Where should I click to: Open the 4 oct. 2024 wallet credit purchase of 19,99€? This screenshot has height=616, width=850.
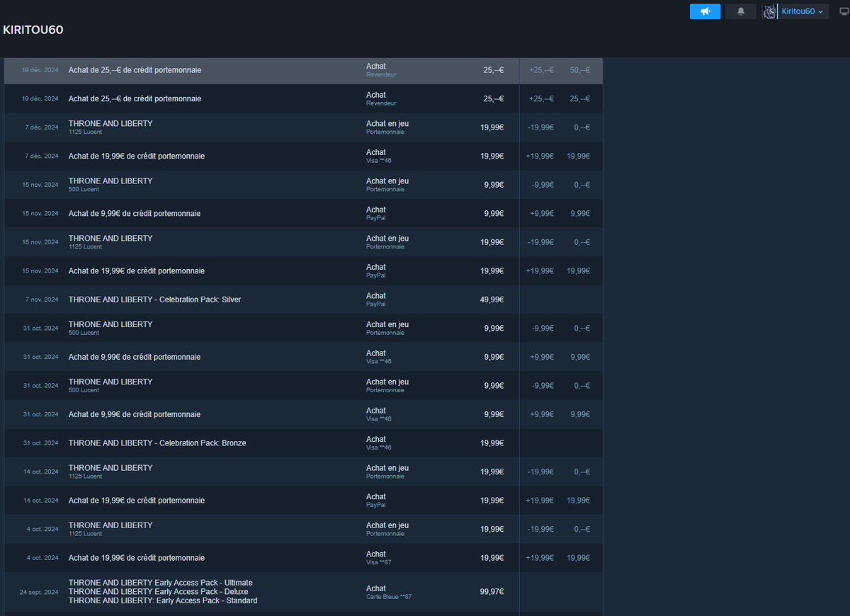click(303, 558)
